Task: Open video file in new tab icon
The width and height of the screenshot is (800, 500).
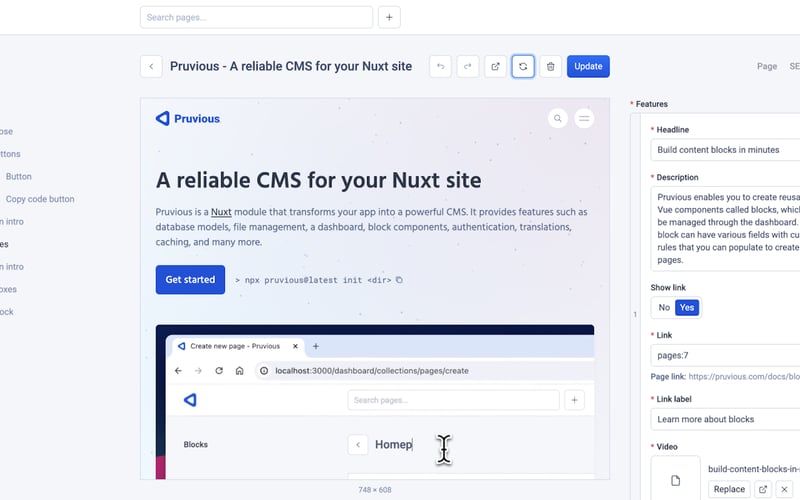Action: pyautogui.click(x=763, y=489)
